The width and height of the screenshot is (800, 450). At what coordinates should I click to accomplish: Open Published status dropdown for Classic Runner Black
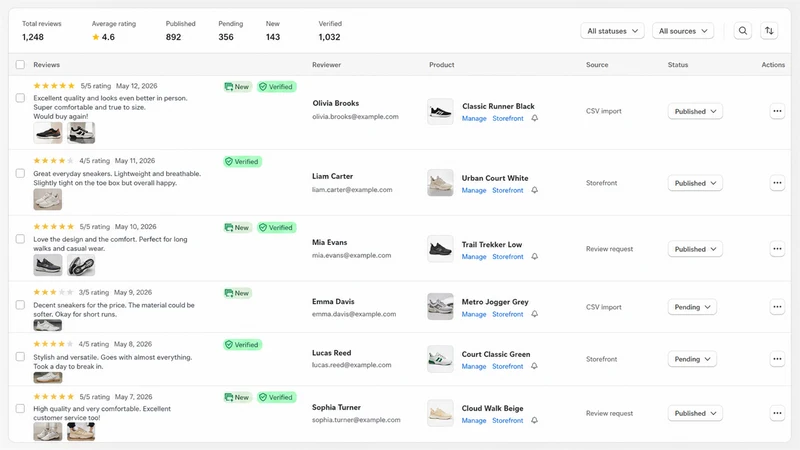pos(695,111)
